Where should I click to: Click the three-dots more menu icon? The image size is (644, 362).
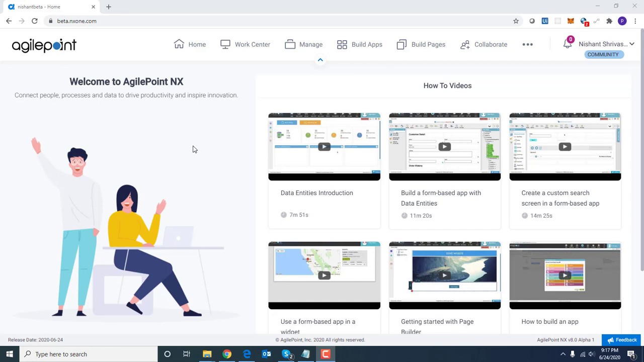click(x=527, y=44)
